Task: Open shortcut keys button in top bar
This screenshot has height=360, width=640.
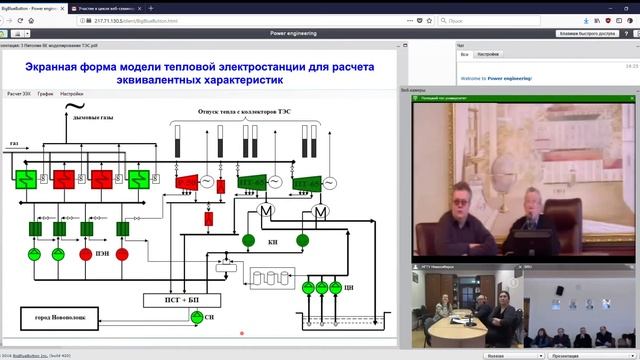Action: (587, 33)
